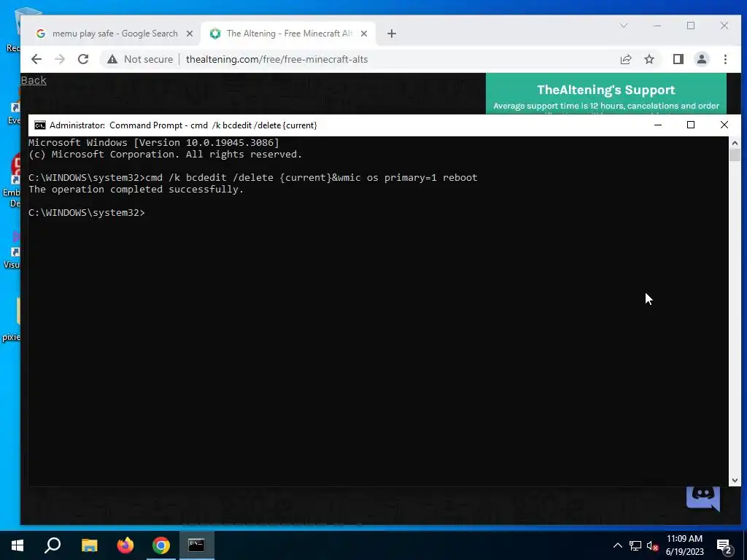Close the Chrome window

(x=724, y=26)
